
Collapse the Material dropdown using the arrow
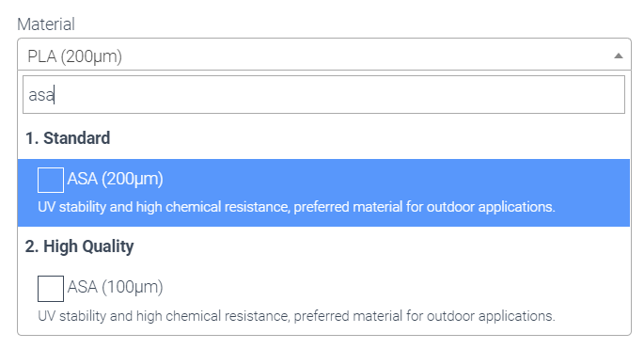point(618,56)
